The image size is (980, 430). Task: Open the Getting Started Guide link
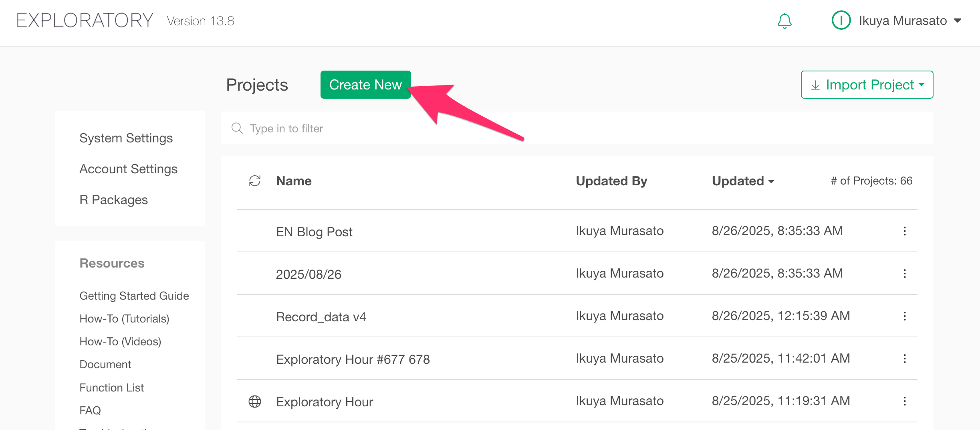point(134,296)
